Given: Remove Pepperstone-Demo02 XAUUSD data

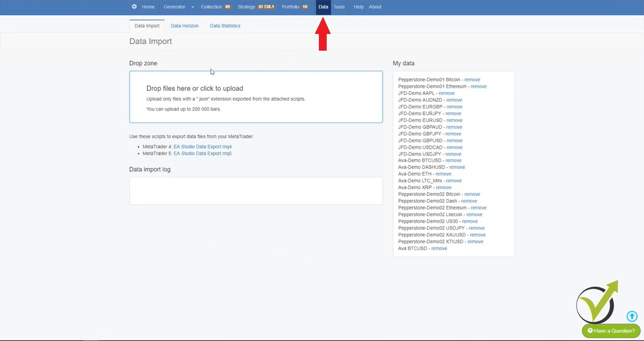Looking at the screenshot, I should click(x=477, y=235).
